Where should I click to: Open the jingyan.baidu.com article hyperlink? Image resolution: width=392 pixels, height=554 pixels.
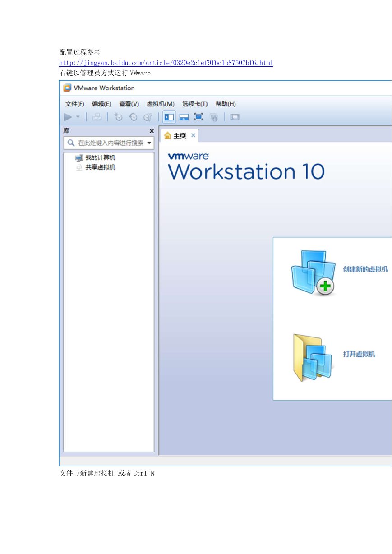click(166, 63)
